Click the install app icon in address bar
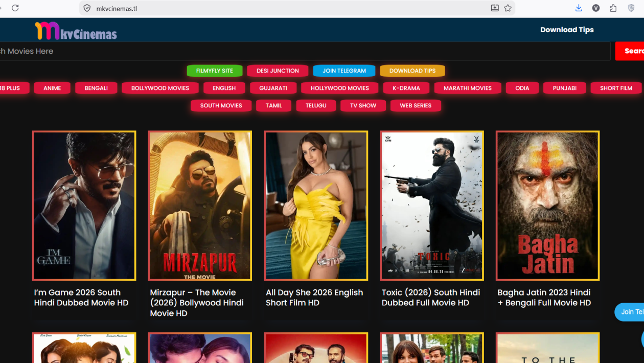 [x=495, y=8]
